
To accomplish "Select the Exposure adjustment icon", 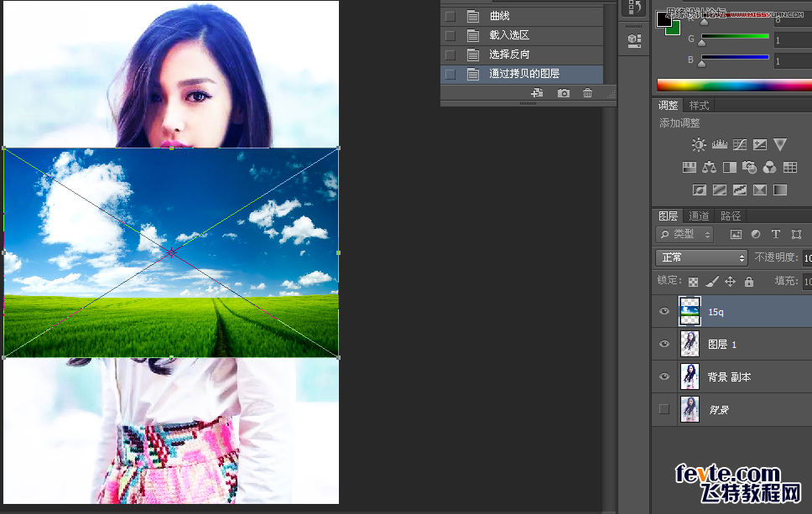I will [759, 144].
